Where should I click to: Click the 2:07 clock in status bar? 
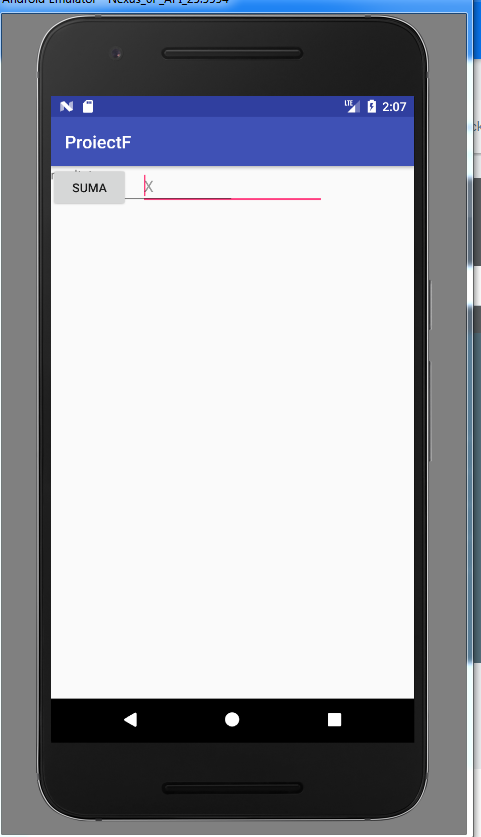(x=394, y=107)
